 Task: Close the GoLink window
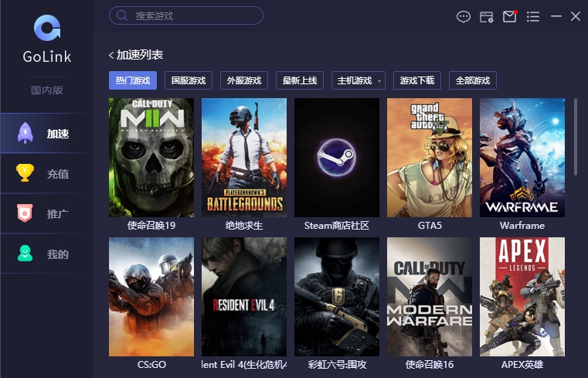point(576,16)
